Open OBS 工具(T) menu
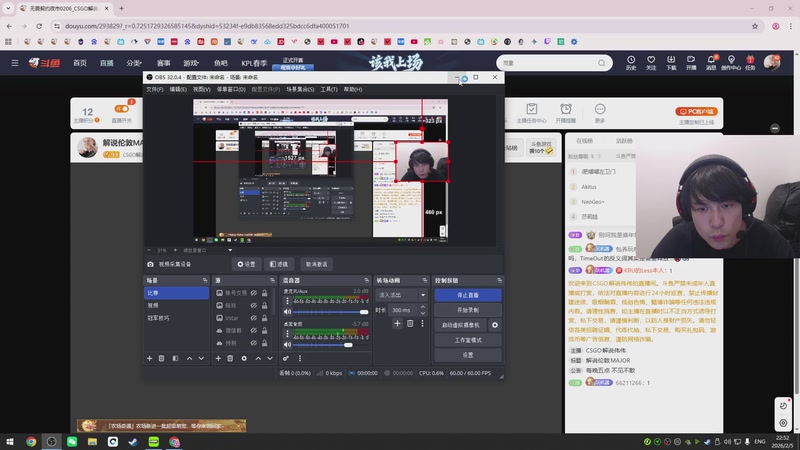Image resolution: width=800 pixels, height=450 pixels. point(329,89)
